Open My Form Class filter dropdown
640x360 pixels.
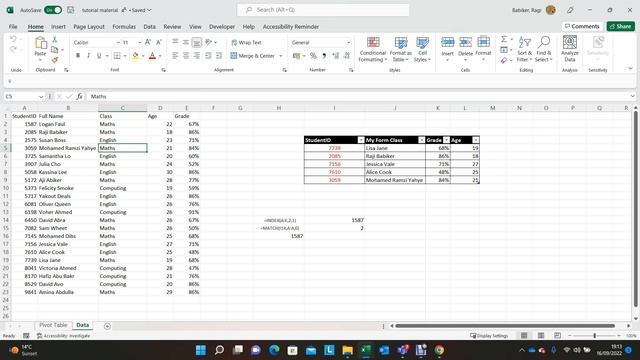tap(422, 140)
